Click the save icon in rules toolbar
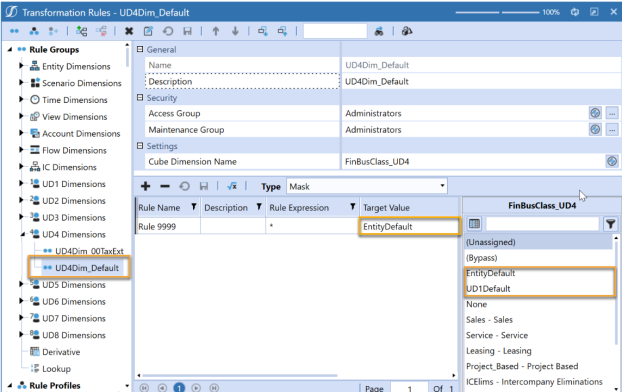 pos(204,186)
